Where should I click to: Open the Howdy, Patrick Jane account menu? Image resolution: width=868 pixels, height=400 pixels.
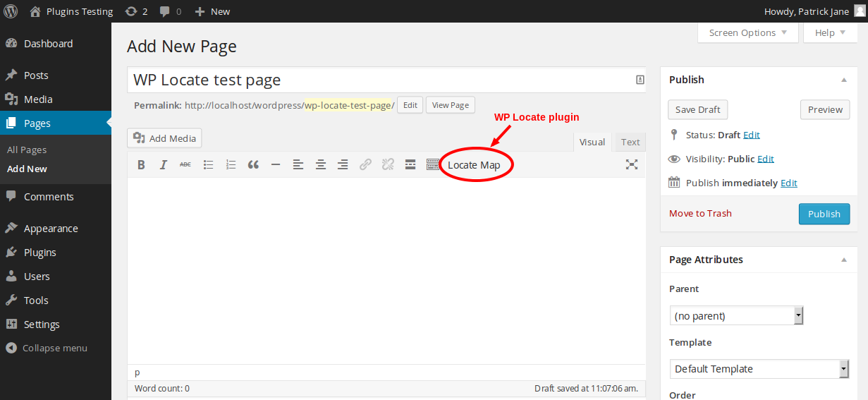pyautogui.click(x=813, y=11)
